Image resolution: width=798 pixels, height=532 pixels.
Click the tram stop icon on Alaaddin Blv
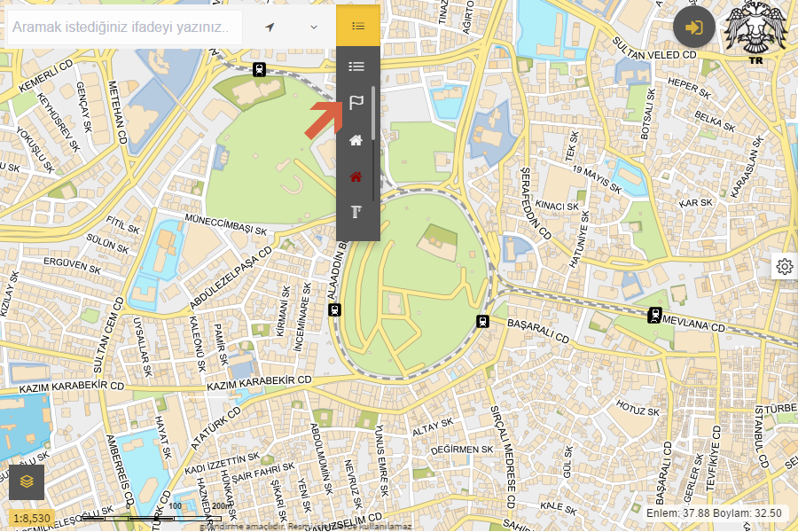(334, 309)
